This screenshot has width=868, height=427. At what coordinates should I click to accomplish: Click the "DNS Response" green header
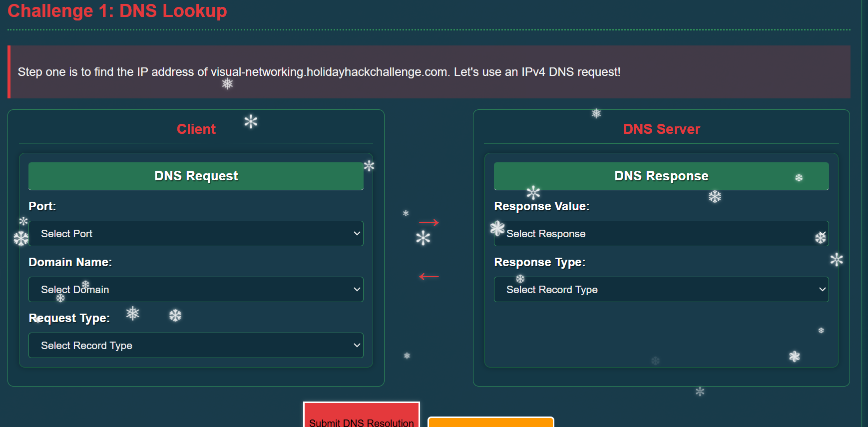click(661, 176)
